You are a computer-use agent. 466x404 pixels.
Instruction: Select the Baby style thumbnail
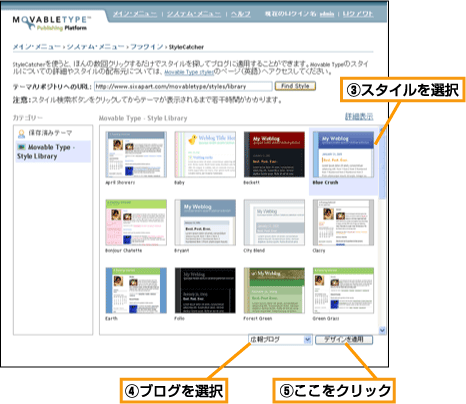tap(205, 154)
